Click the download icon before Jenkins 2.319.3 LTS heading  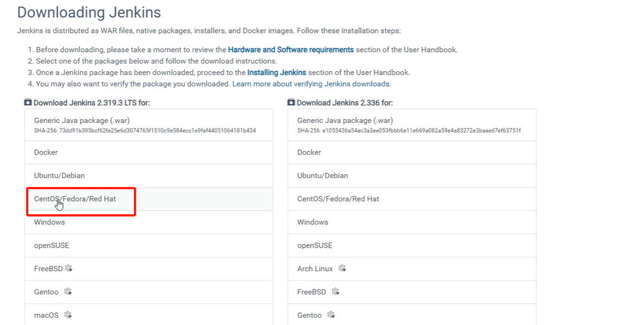click(x=28, y=102)
